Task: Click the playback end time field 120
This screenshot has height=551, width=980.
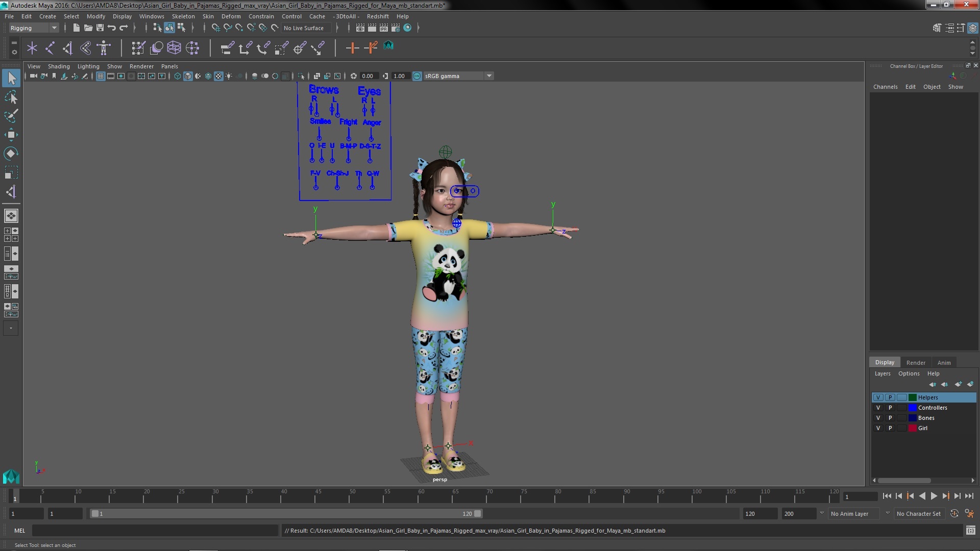Action: coord(759,514)
